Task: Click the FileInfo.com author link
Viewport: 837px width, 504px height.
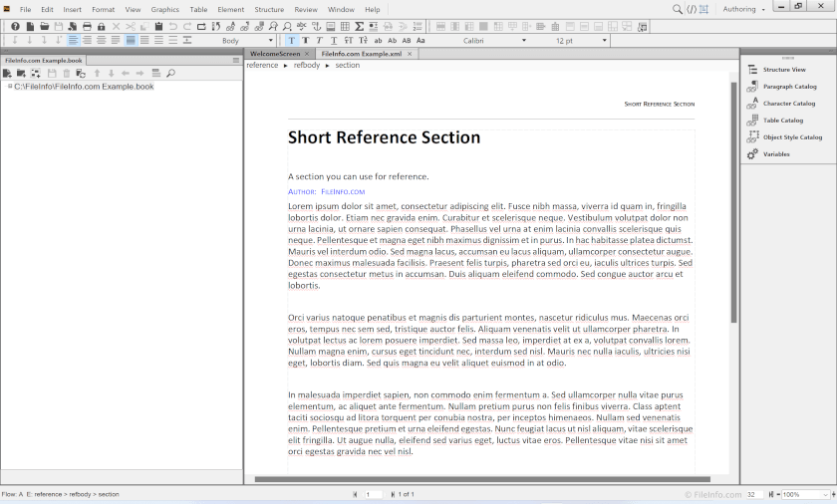Action: coord(343,191)
